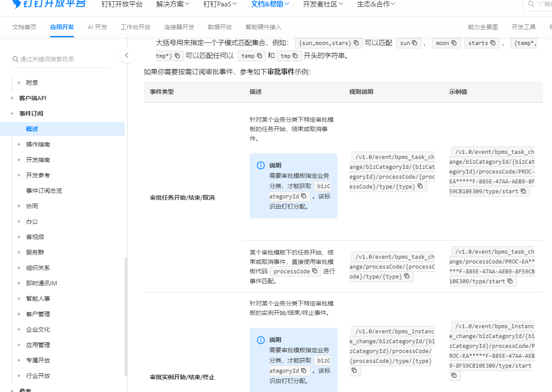Expand the 开发参考 tree node
Image resolution: width=552 pixels, height=392 pixels.
point(19,175)
